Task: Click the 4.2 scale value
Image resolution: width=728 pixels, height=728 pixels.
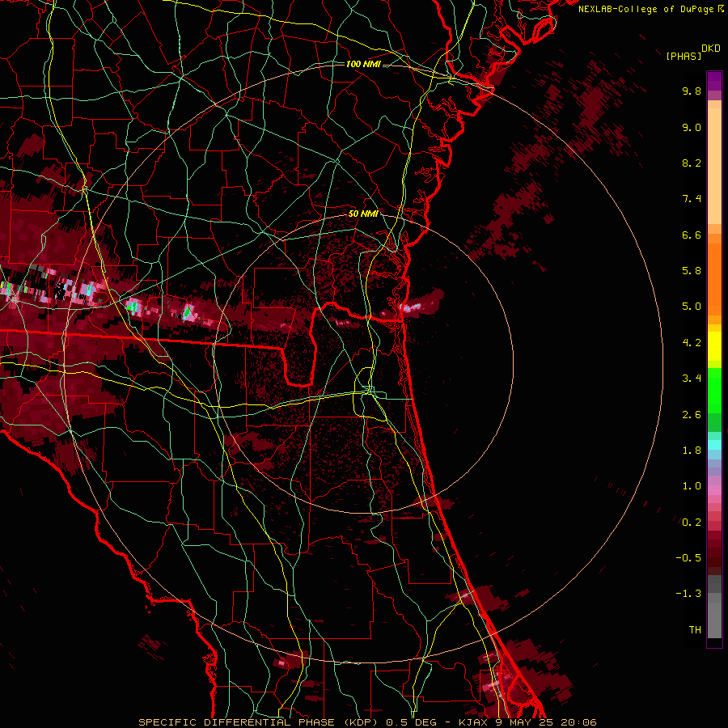Action: tap(692, 343)
